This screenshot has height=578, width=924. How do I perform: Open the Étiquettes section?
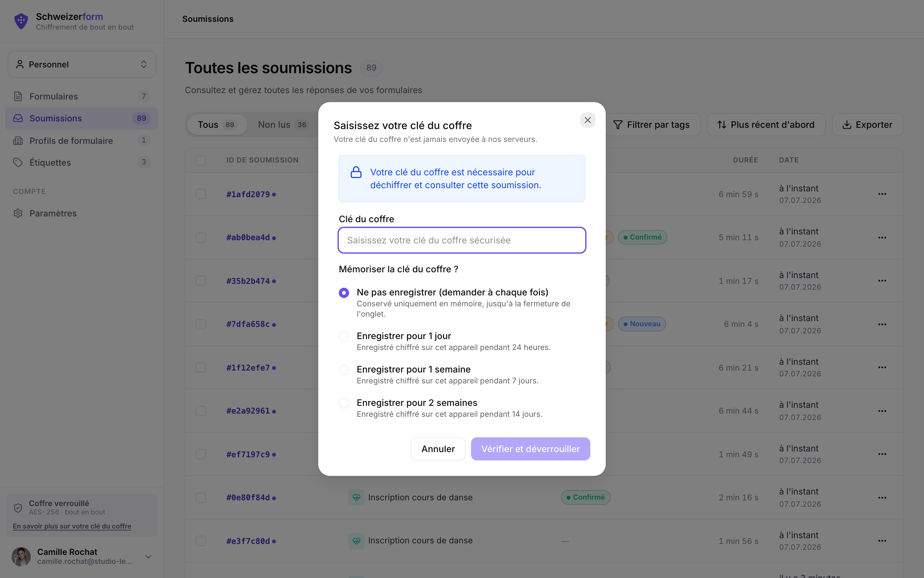(82, 162)
